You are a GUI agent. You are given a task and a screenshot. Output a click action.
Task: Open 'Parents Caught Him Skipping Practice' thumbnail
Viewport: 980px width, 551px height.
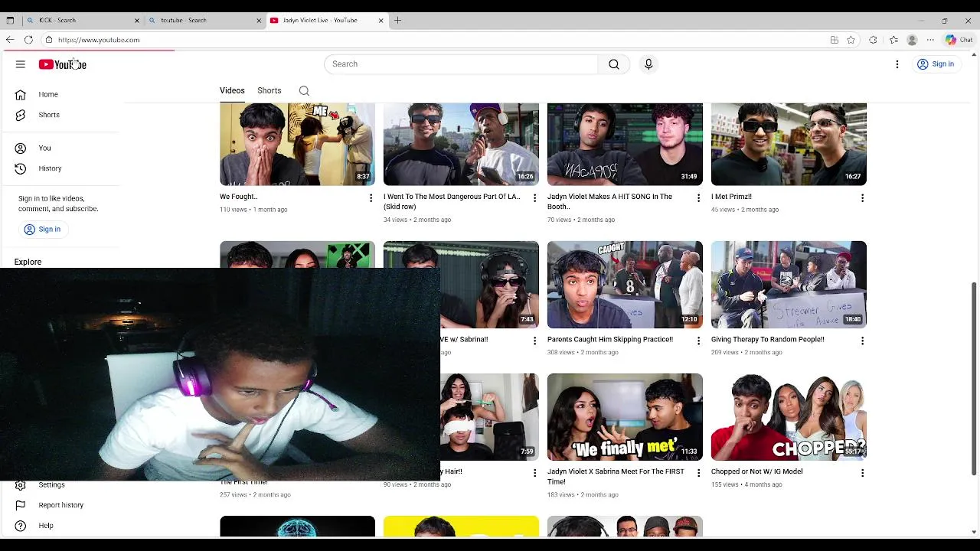(x=625, y=285)
